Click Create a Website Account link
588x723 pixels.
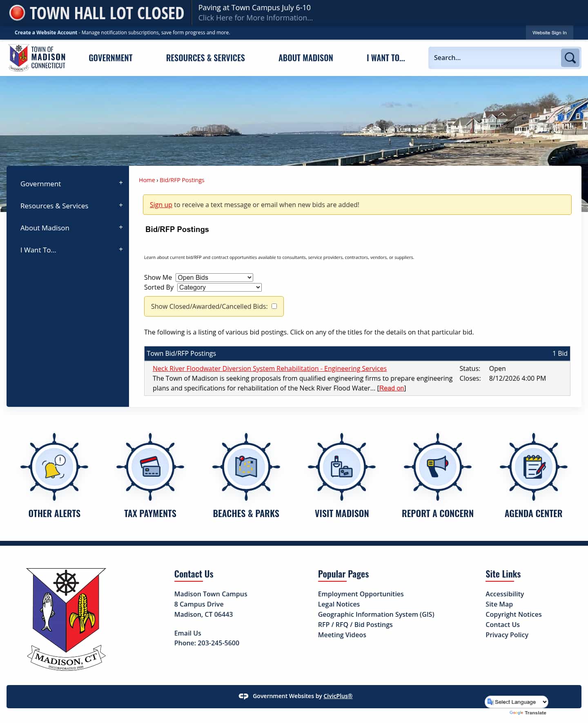(x=46, y=33)
